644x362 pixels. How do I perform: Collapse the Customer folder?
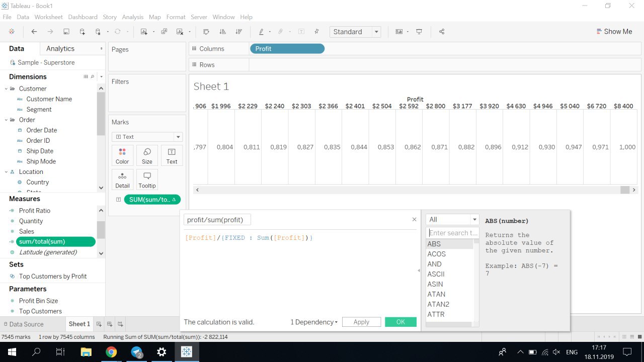7,88
